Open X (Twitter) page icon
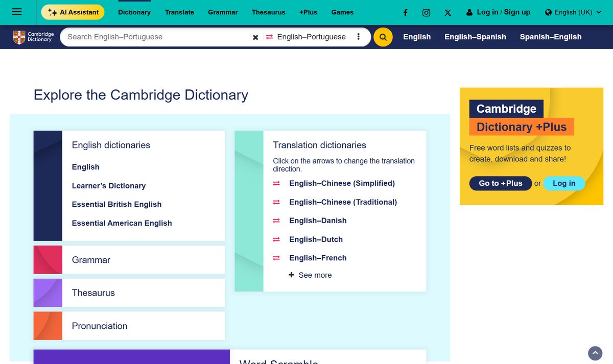The width and height of the screenshot is (613, 364). coord(448,12)
